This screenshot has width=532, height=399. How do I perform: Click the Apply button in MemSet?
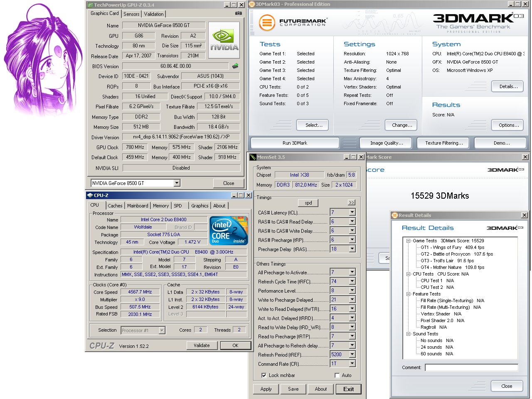266,389
